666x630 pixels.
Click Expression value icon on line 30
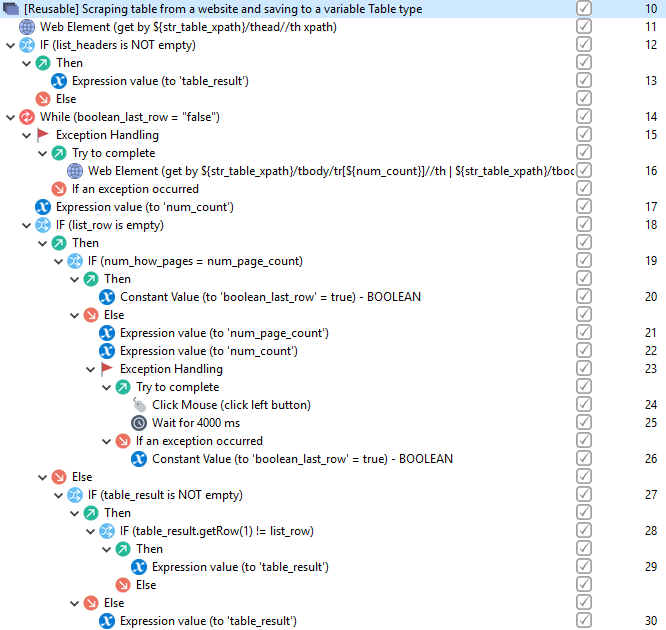pos(107,621)
